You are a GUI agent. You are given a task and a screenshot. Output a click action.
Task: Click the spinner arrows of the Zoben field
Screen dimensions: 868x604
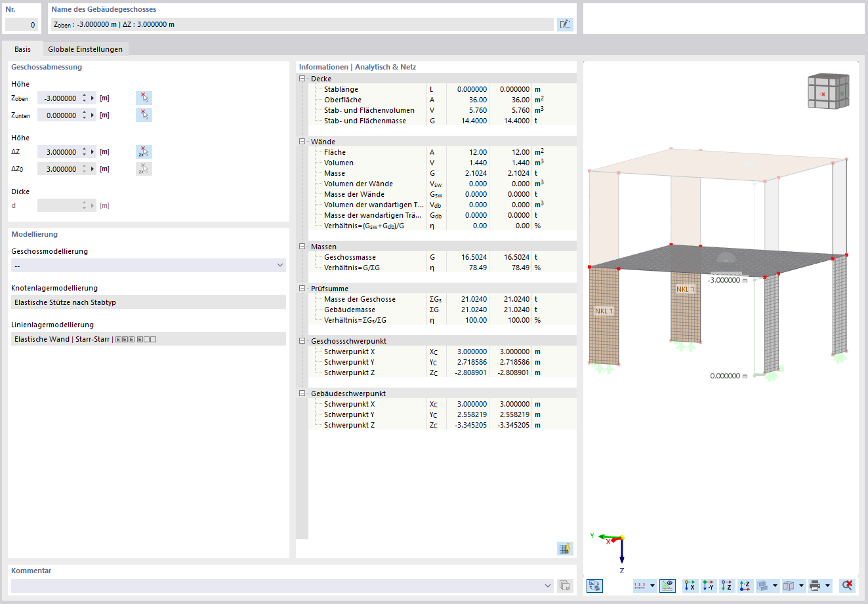tap(84, 98)
